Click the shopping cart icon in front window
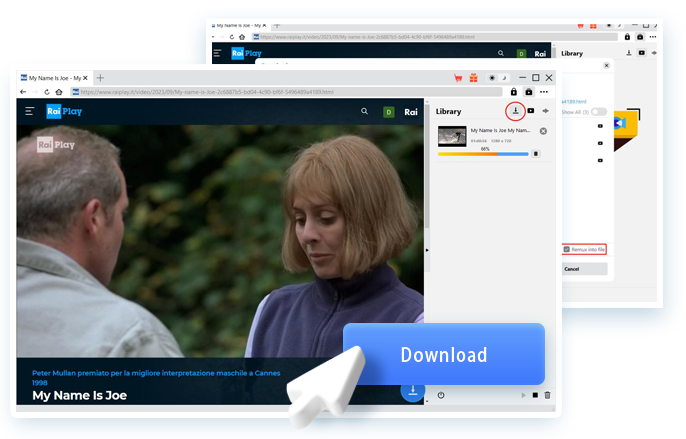The height and width of the screenshot is (439, 686). 458,78
